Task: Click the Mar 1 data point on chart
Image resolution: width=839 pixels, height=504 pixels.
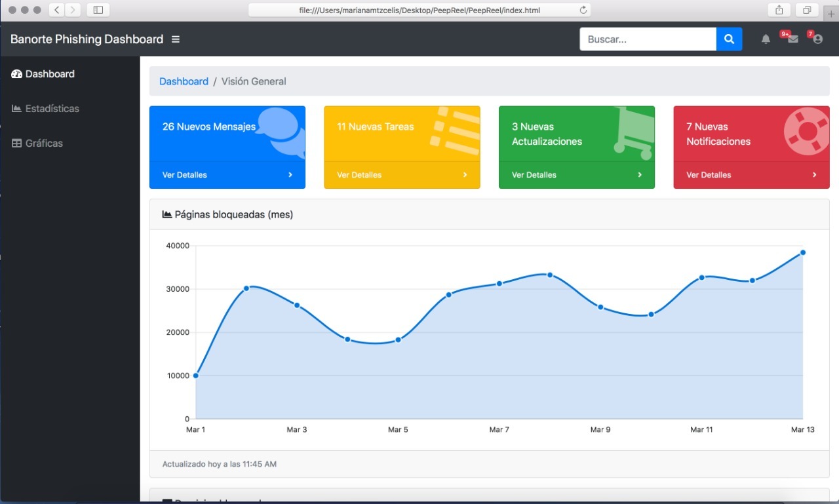Action: pyautogui.click(x=196, y=376)
